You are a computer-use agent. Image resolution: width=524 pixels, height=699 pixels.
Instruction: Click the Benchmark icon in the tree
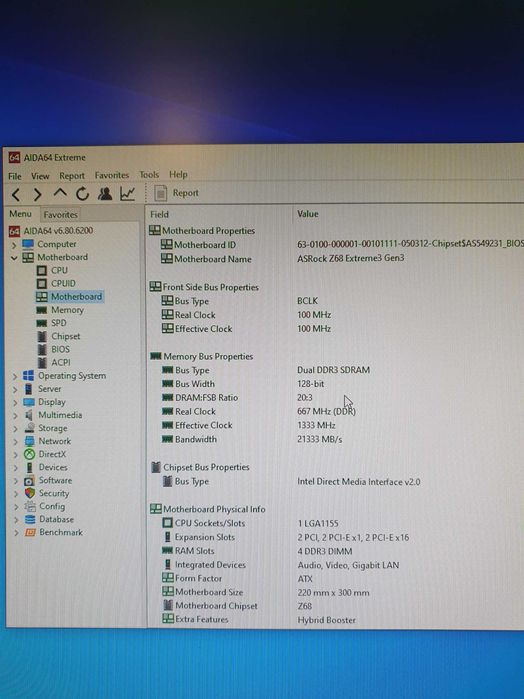(30, 532)
